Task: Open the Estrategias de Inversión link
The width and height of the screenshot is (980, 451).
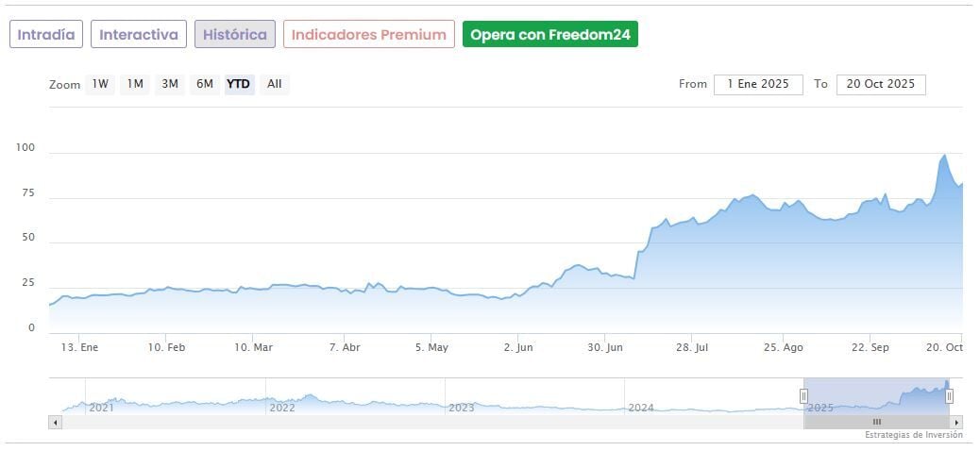Action: point(913,435)
